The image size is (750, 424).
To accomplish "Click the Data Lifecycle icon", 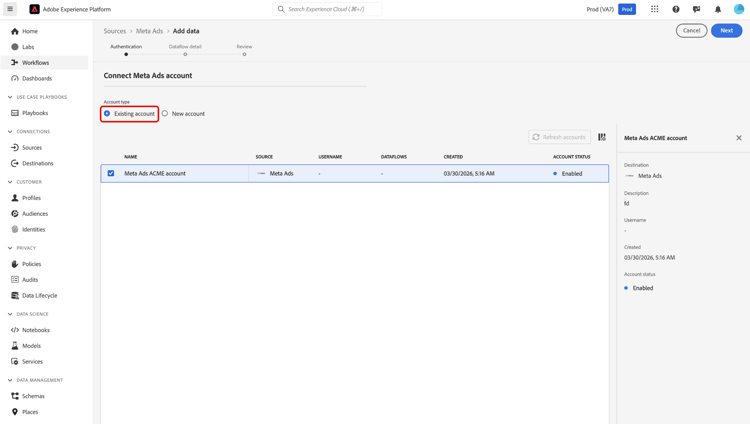I will click(15, 295).
